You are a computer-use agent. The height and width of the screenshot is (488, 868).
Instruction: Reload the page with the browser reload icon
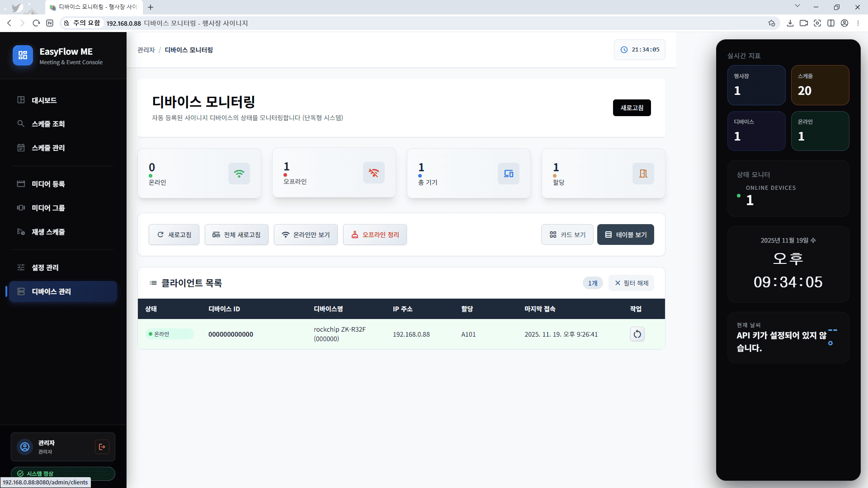tap(36, 23)
